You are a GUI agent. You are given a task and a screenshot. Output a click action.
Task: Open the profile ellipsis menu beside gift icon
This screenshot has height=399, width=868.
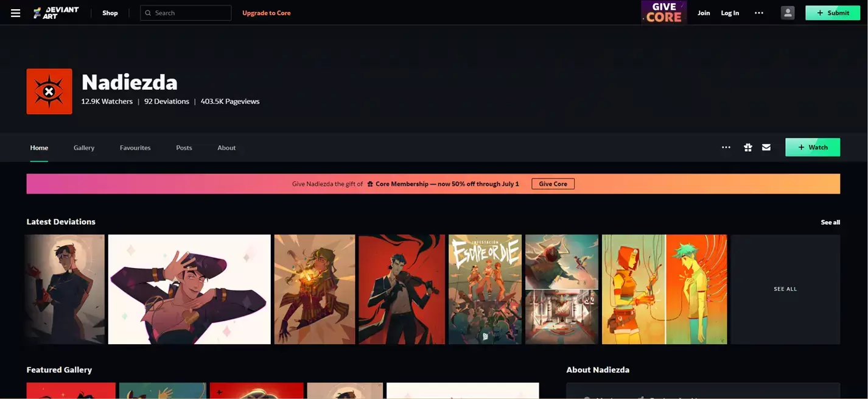(726, 147)
